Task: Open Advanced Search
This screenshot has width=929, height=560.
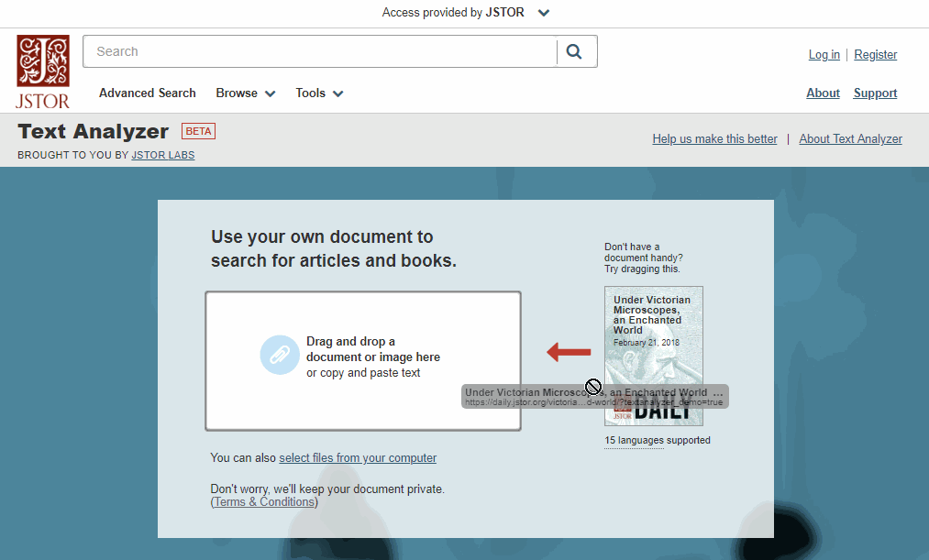Action: point(147,93)
